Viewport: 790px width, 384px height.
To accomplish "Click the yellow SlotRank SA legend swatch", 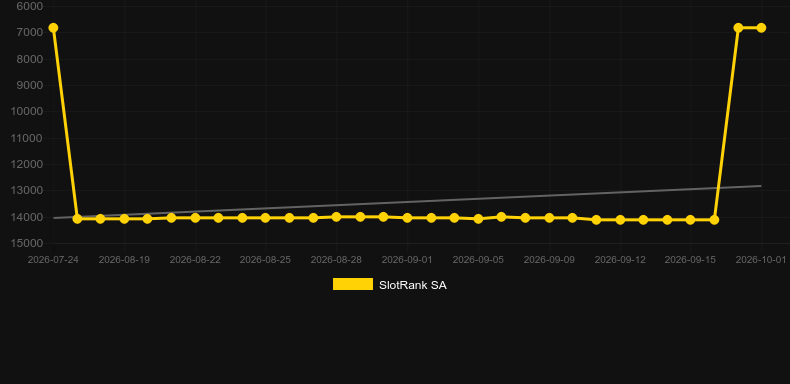I will [353, 284].
